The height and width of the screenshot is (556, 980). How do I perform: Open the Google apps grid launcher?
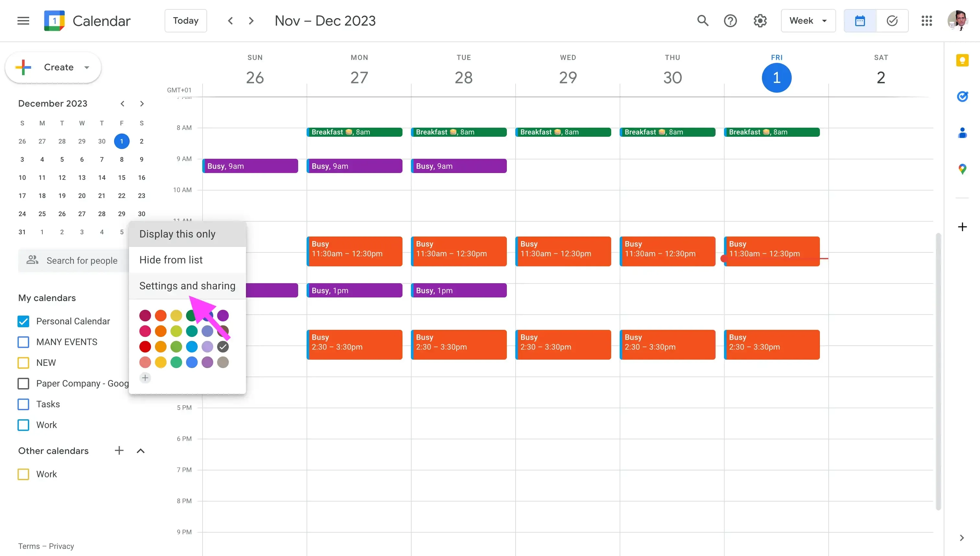[x=927, y=21]
